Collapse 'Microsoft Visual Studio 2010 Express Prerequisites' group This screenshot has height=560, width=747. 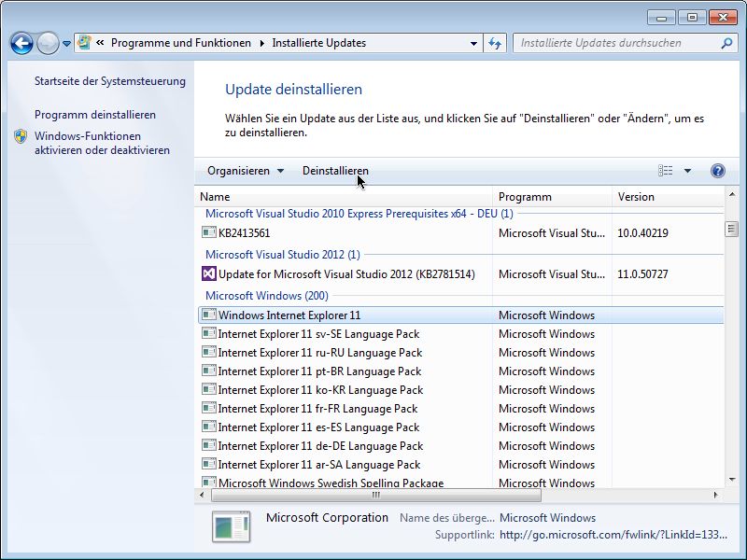point(359,214)
